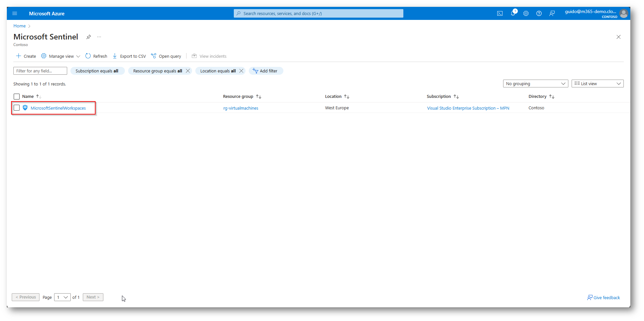644x321 pixels.
Task: Open the header feedback icon
Action: (552, 13)
